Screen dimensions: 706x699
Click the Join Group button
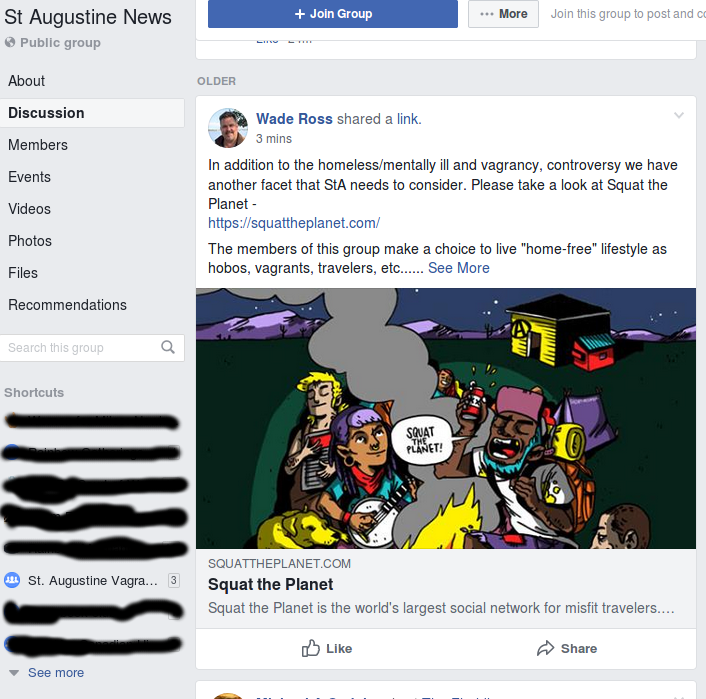(333, 14)
